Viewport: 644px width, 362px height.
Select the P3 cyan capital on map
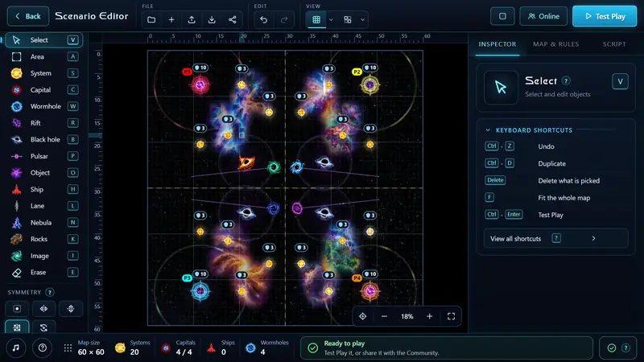(200, 291)
